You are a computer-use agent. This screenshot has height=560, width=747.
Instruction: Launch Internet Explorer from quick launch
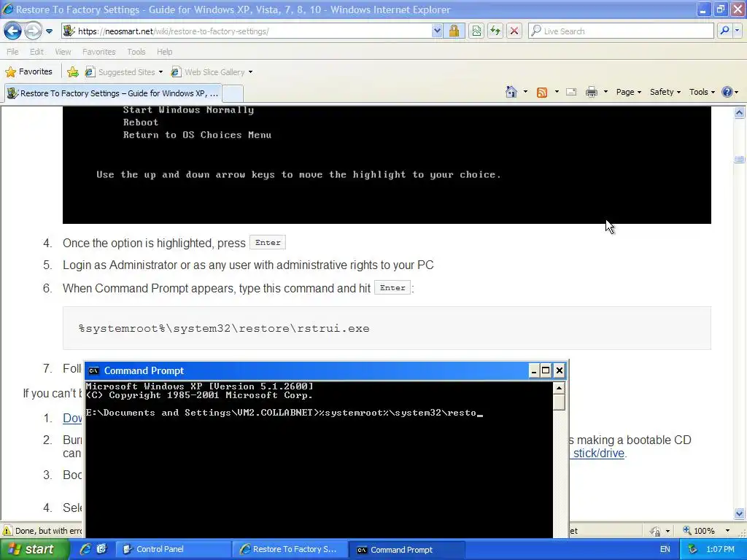point(85,549)
